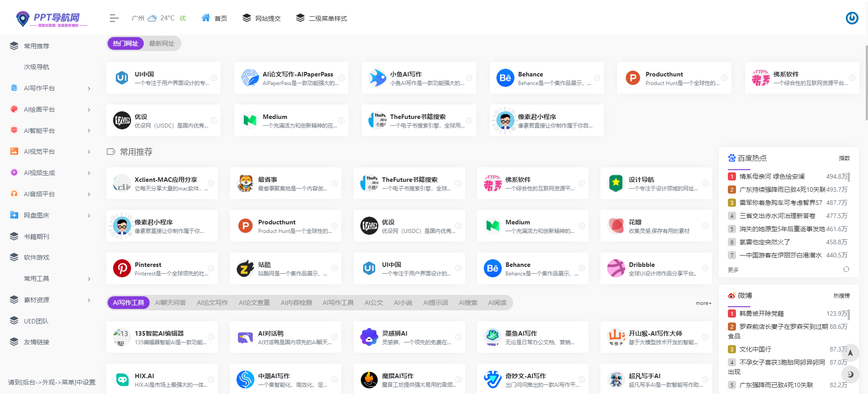Open the Pinterest logo icon
The image size is (868, 394).
click(122, 268)
